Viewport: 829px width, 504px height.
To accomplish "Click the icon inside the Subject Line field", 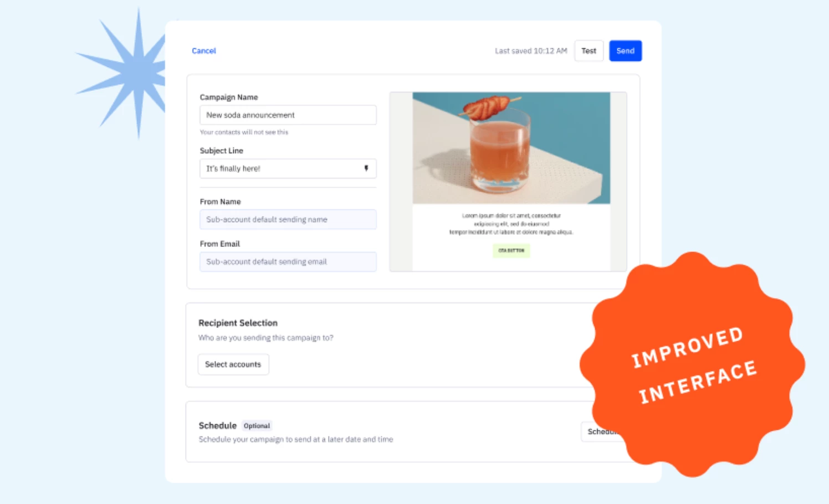I will tap(366, 168).
